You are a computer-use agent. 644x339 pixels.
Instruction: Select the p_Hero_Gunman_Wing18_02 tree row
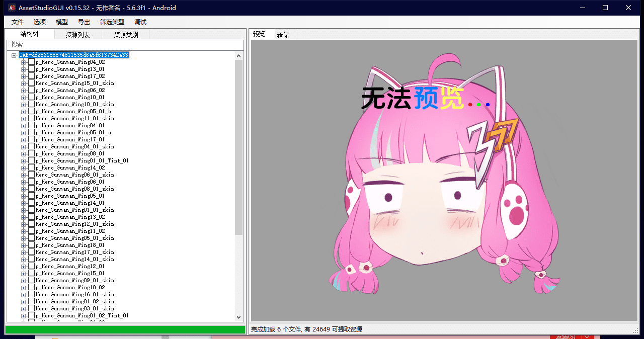[x=70, y=288]
